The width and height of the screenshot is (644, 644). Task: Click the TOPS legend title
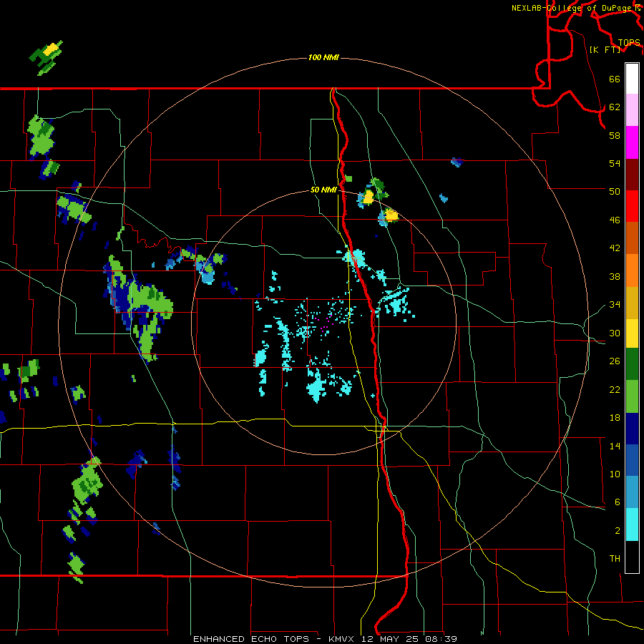point(628,42)
